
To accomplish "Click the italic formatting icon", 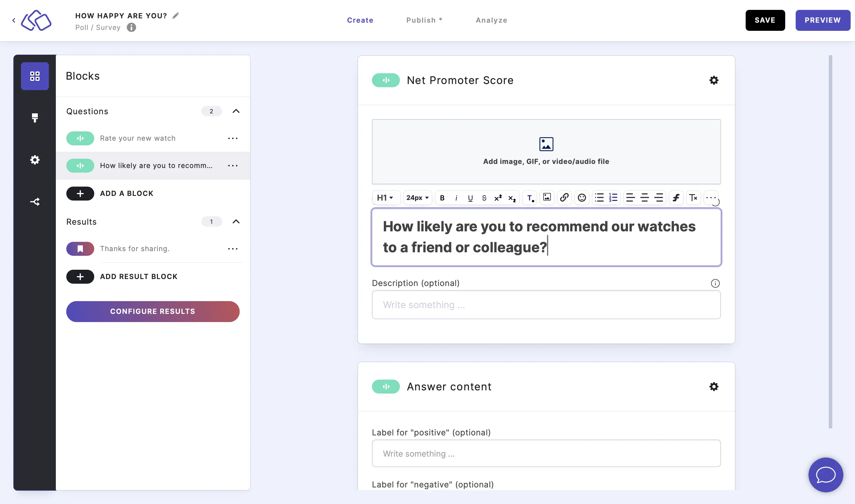I will 455,197.
